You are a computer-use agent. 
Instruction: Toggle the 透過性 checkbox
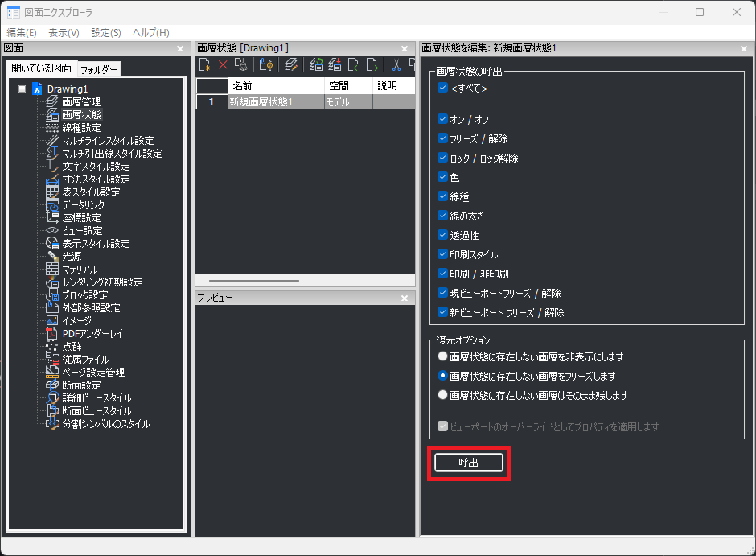pyautogui.click(x=442, y=235)
